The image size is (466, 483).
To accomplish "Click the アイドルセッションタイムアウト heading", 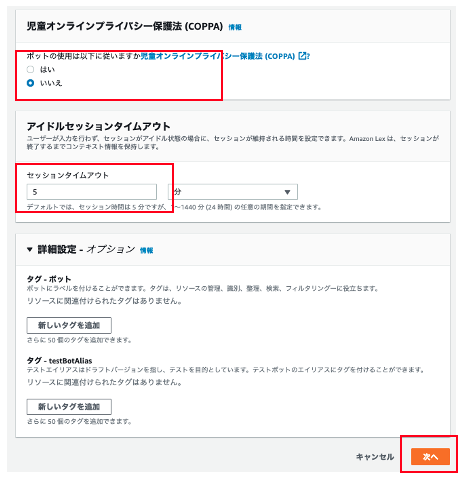I will [99, 126].
